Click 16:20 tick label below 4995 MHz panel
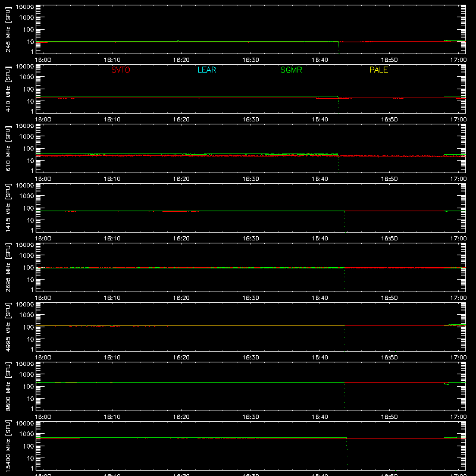 pyautogui.click(x=181, y=358)
